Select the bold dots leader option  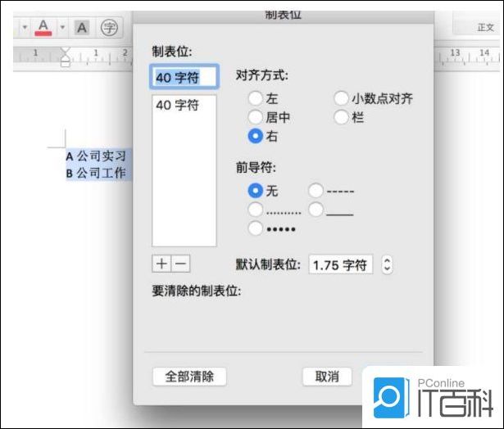[256, 228]
